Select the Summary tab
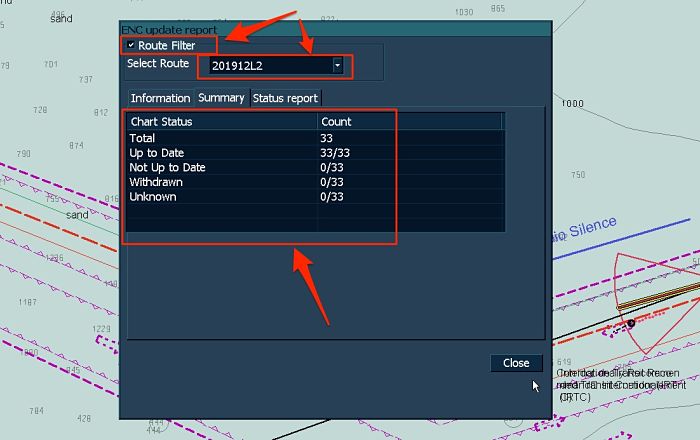 (x=221, y=98)
